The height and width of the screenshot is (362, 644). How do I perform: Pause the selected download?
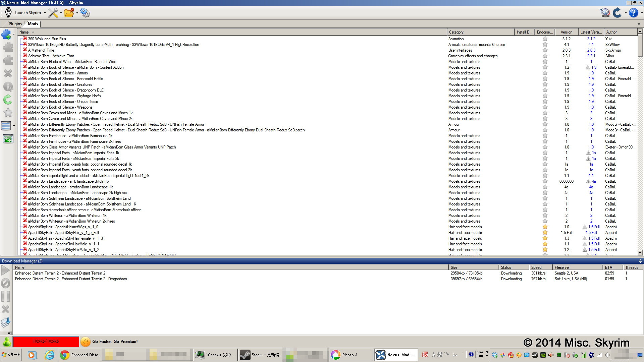click(6, 296)
